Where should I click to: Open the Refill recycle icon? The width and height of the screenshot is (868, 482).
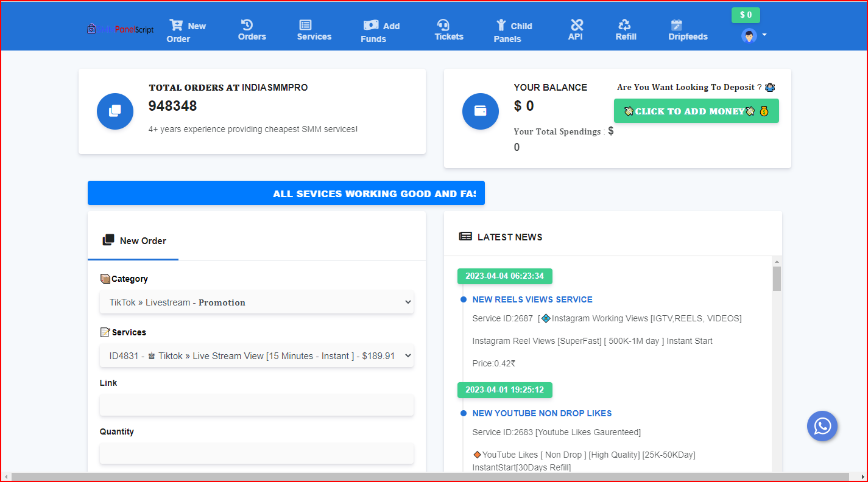pyautogui.click(x=624, y=25)
